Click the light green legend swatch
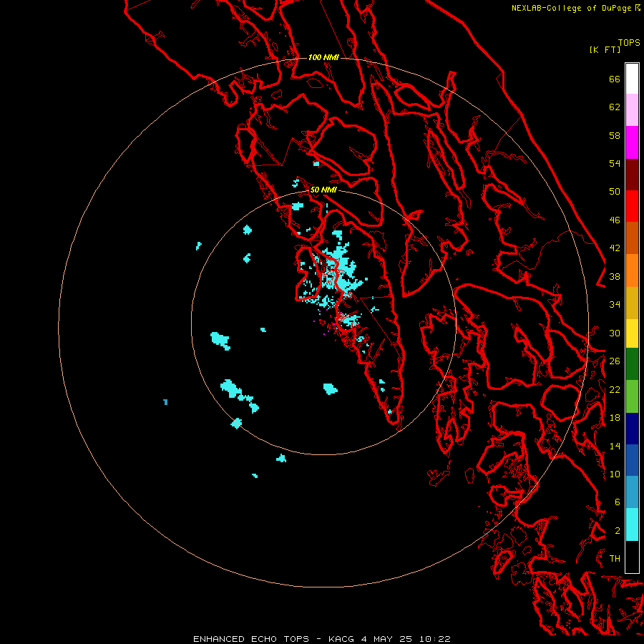This screenshot has width=644, height=644. coord(632,396)
